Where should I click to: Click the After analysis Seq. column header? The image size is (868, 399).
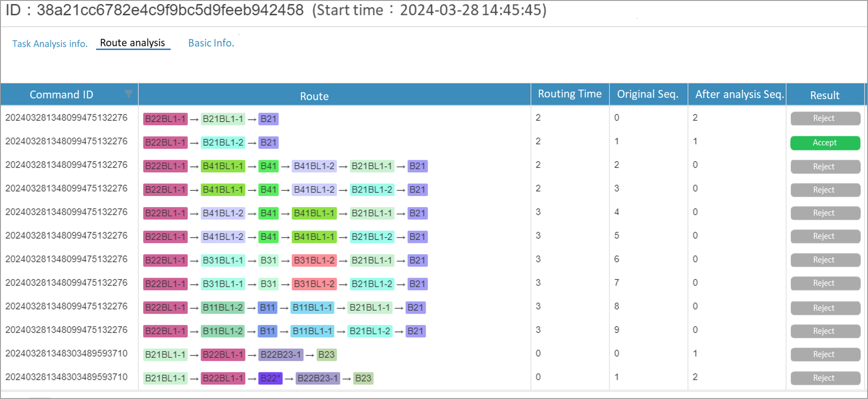pyautogui.click(x=739, y=94)
